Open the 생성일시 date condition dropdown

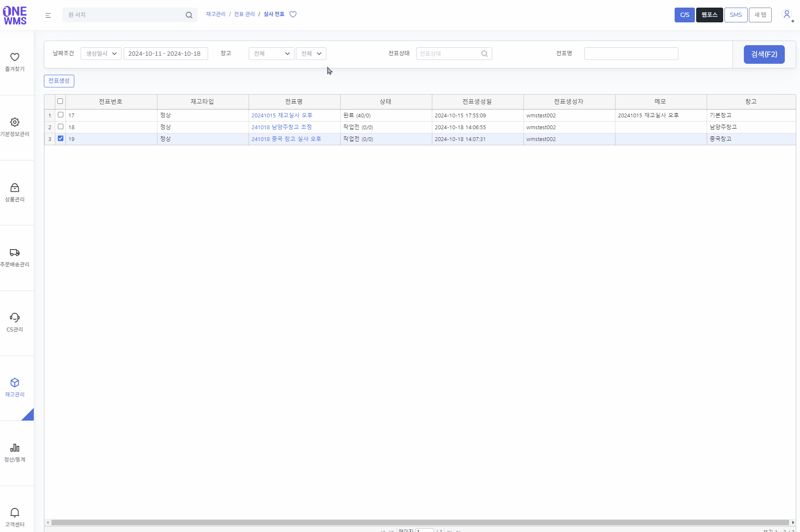click(x=101, y=54)
